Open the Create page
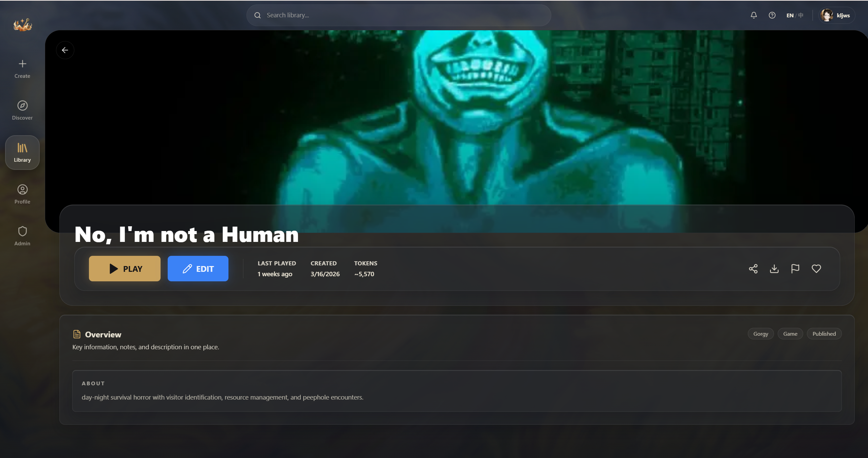868x458 pixels. [x=22, y=69]
